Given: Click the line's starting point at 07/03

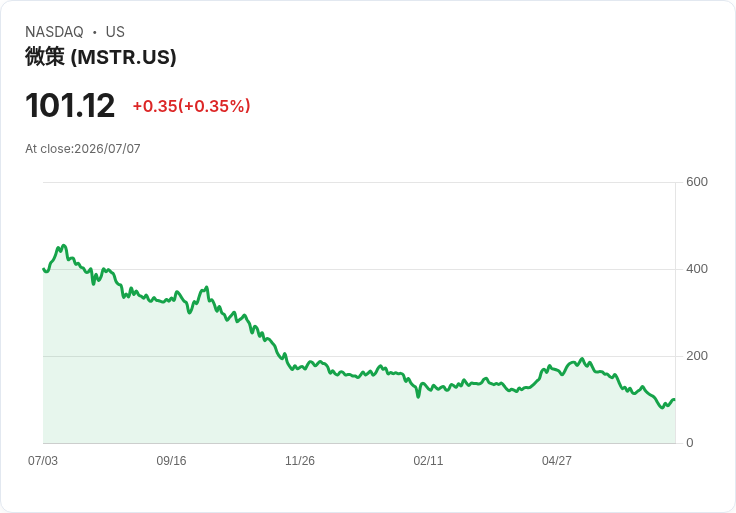Looking at the screenshot, I should tap(43, 269).
